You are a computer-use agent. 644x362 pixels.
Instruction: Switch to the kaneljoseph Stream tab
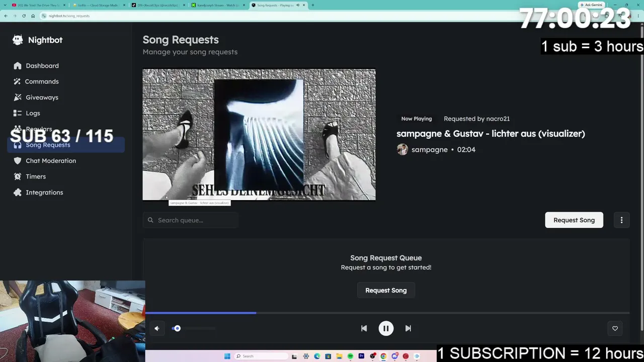tap(217, 5)
